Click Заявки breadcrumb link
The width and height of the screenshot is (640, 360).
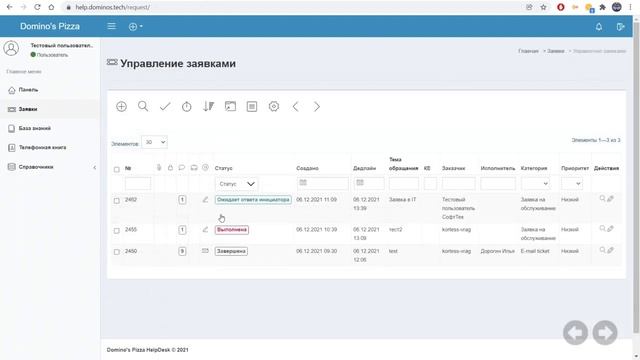tap(556, 51)
